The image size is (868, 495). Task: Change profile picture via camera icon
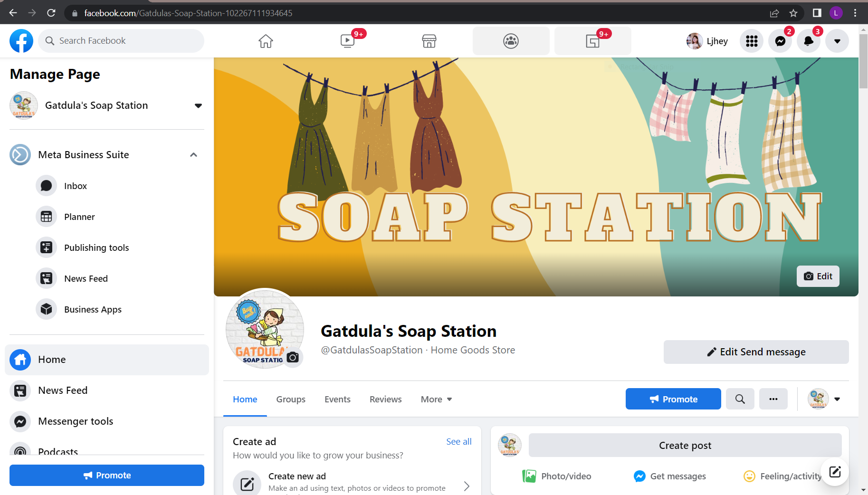pos(293,357)
